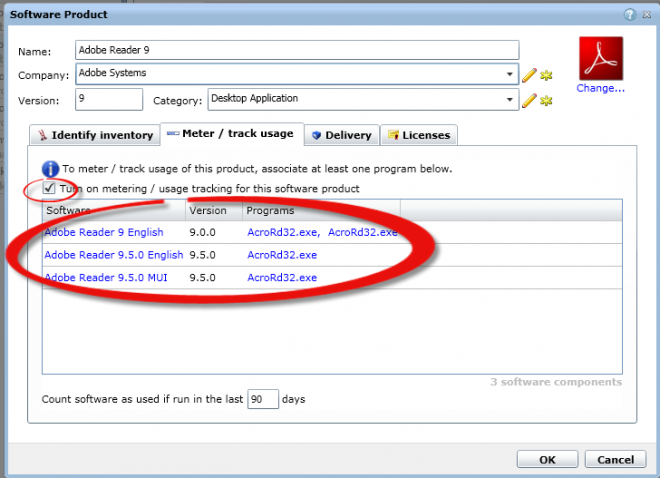Sort by the Programs column header
This screenshot has height=478, width=660.
[x=321, y=210]
